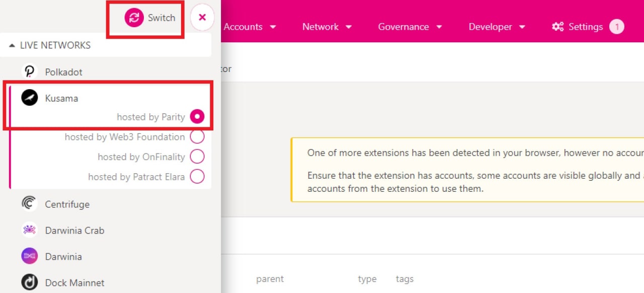
Task: Click the 'hosted by Web3 Foundation' text
Action: point(125,137)
